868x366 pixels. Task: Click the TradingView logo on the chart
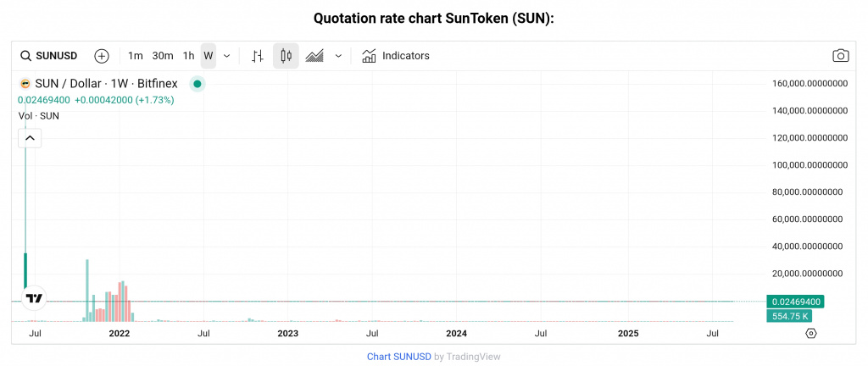click(34, 298)
